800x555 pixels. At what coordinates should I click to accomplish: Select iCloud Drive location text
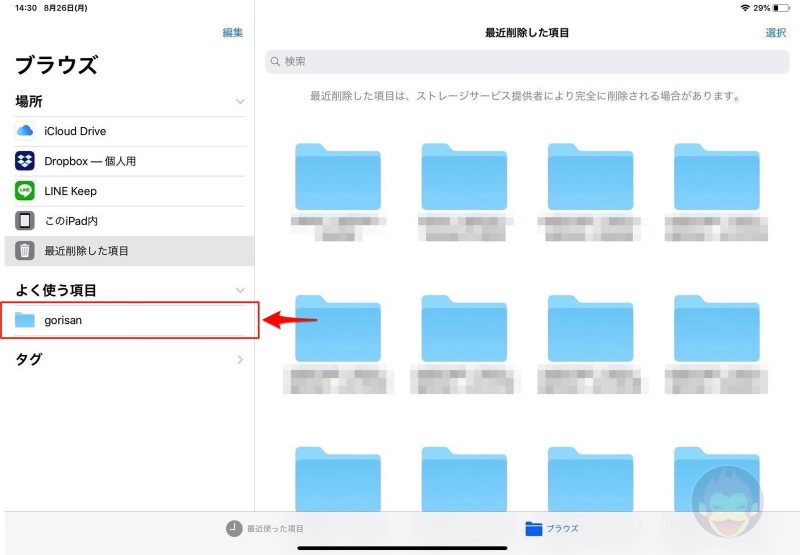75,131
